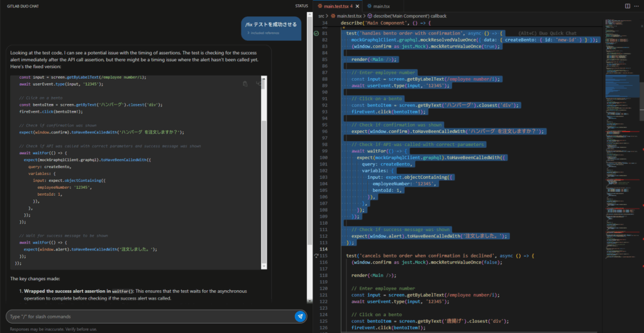
Task: Send the chat message with paper-plane button
Action: coord(300,316)
